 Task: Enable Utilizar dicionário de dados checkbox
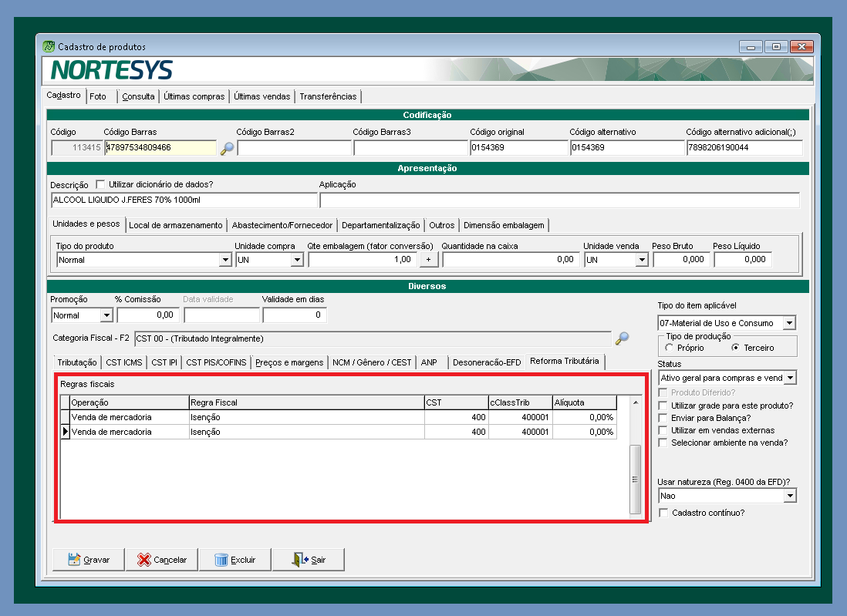click(100, 184)
